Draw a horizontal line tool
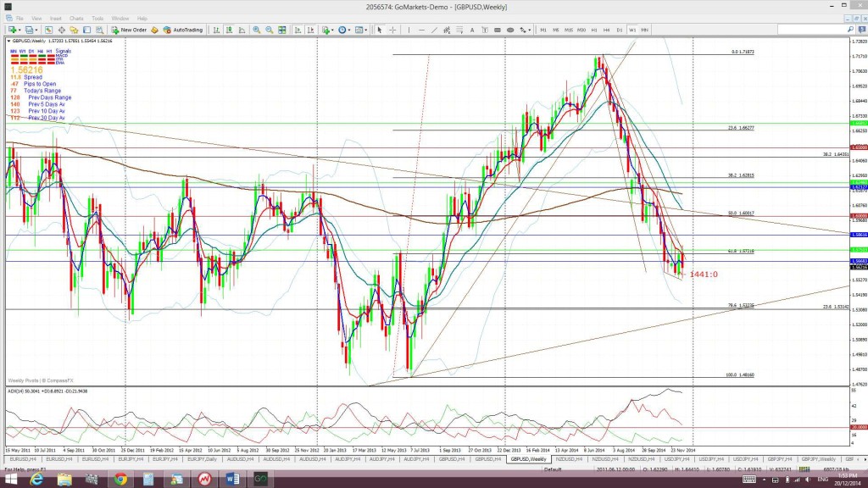 (x=421, y=30)
